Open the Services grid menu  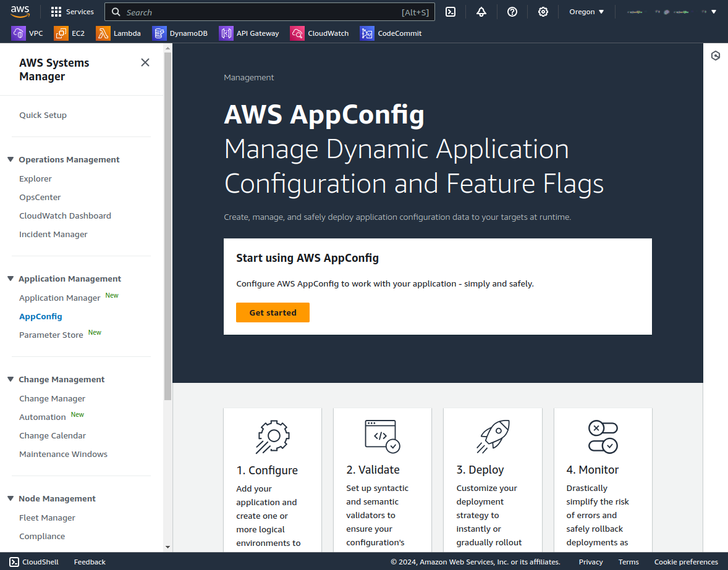(72, 12)
